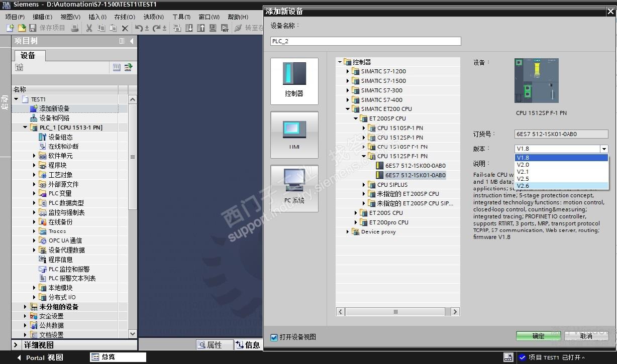Image resolution: width=617 pixels, height=364 pixels.
Task: Open the Edit (E) menu
Action: [x=43, y=17]
